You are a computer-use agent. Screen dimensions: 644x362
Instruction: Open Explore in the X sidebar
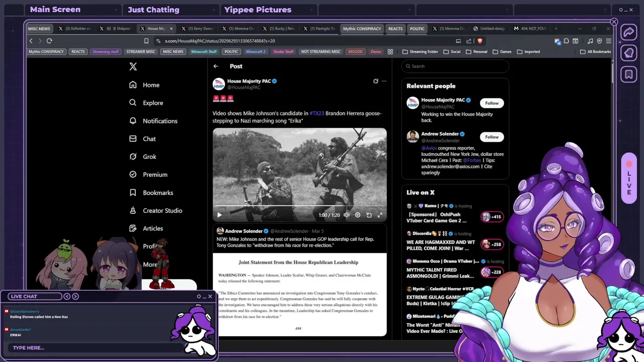click(146, 103)
